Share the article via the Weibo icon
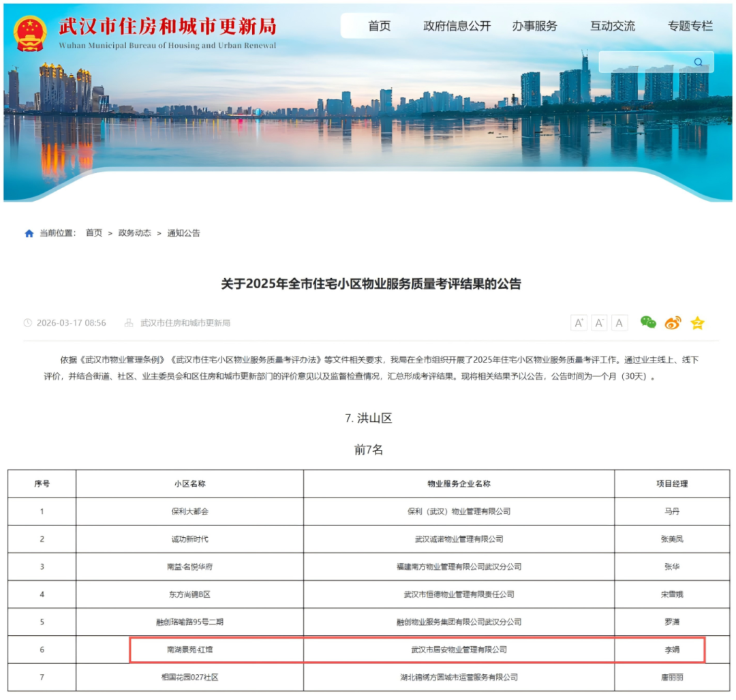The width and height of the screenshot is (736, 700). 673,322
